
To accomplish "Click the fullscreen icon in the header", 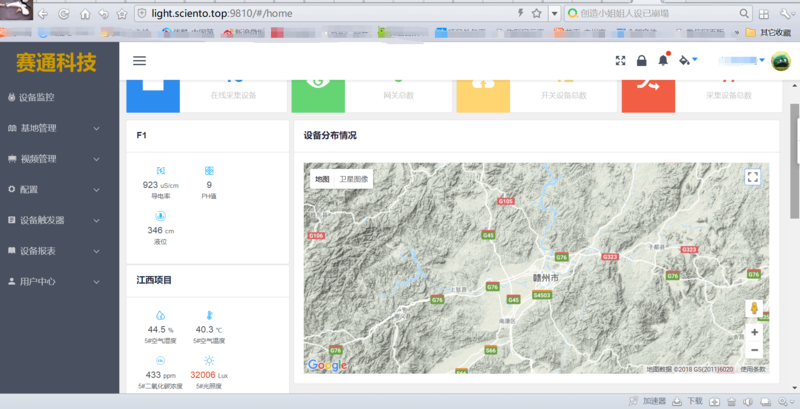I will tap(620, 61).
